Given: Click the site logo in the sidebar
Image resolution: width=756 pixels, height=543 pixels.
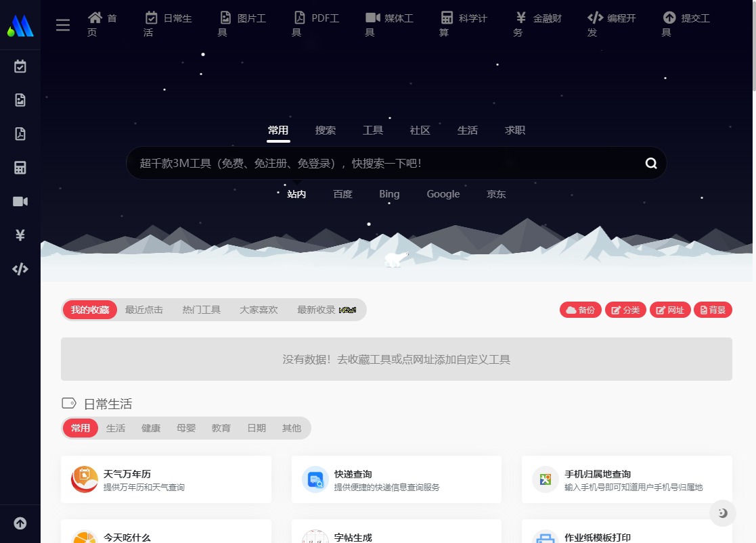Looking at the screenshot, I should (20, 25).
